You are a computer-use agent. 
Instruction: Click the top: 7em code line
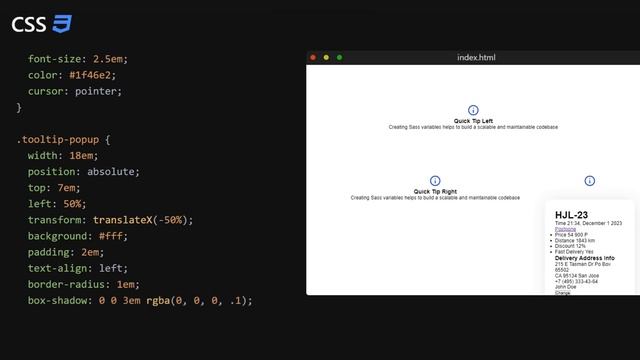pos(54,188)
